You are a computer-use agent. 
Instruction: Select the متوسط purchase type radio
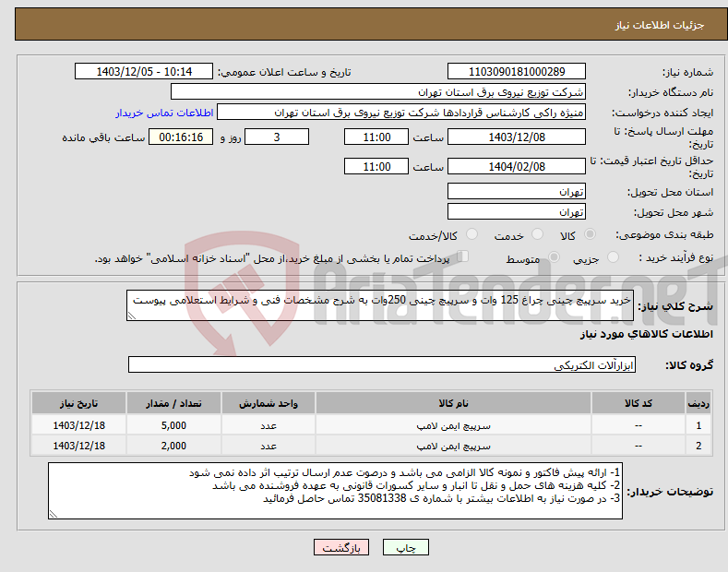tap(554, 256)
